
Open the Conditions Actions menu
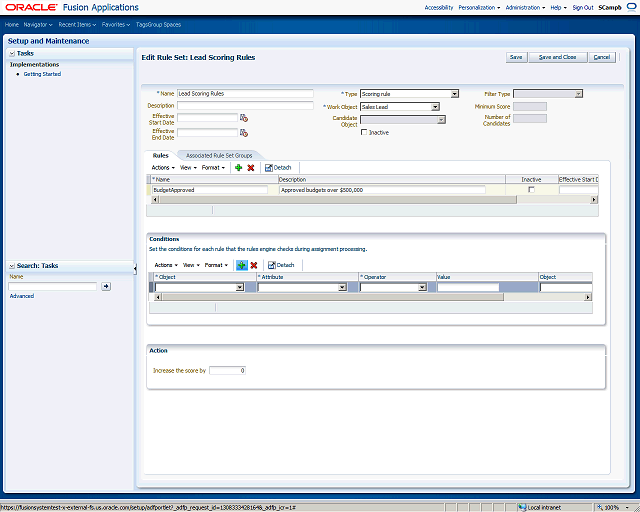coord(166,265)
